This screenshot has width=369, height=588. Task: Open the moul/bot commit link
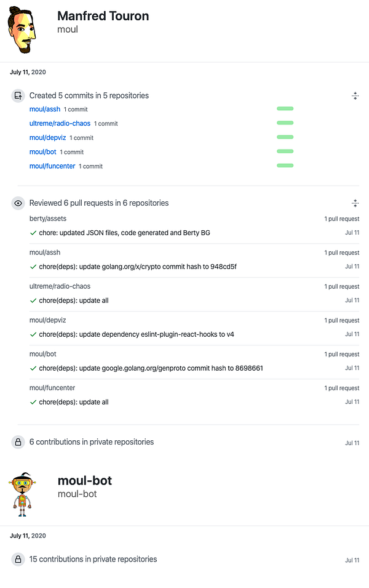point(43,151)
